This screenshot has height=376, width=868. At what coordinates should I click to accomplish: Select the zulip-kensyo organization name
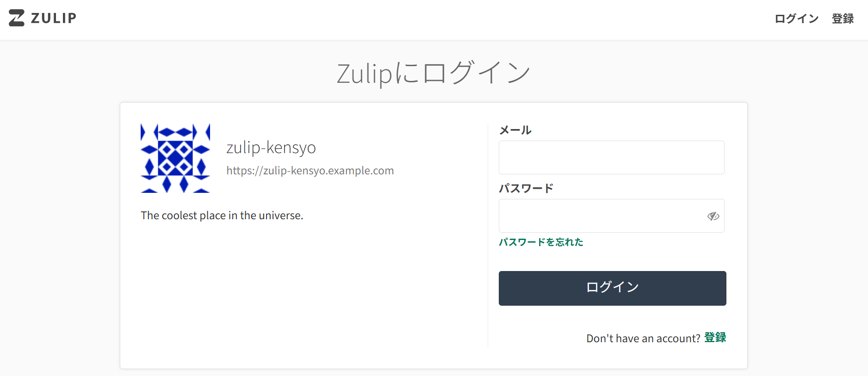click(x=271, y=148)
